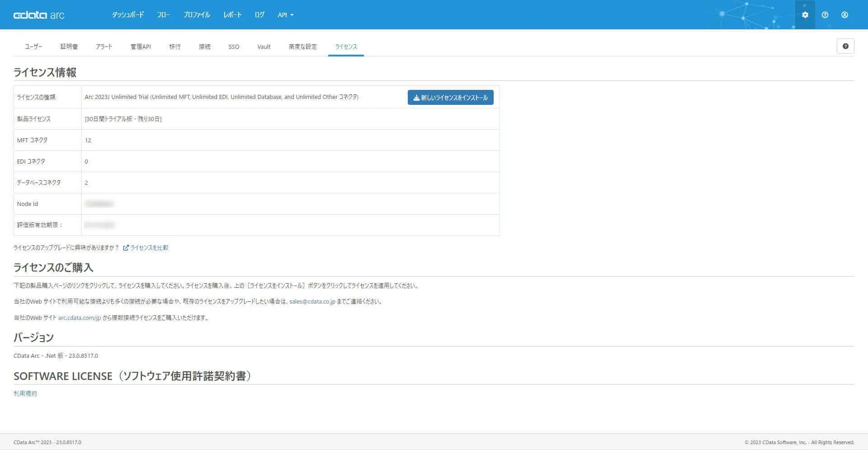
Task: Switch to the アラート tab
Action: click(x=104, y=47)
